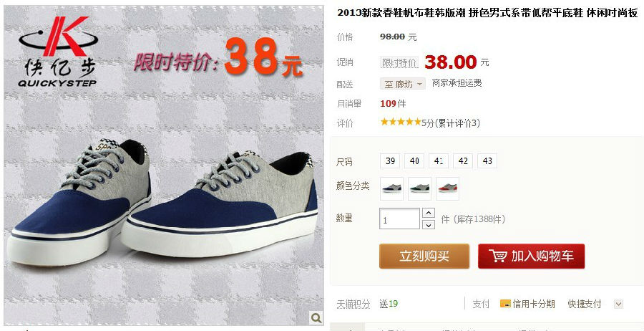Expand the payment options arrow
This screenshot has width=644, height=331.
pyautogui.click(x=618, y=304)
